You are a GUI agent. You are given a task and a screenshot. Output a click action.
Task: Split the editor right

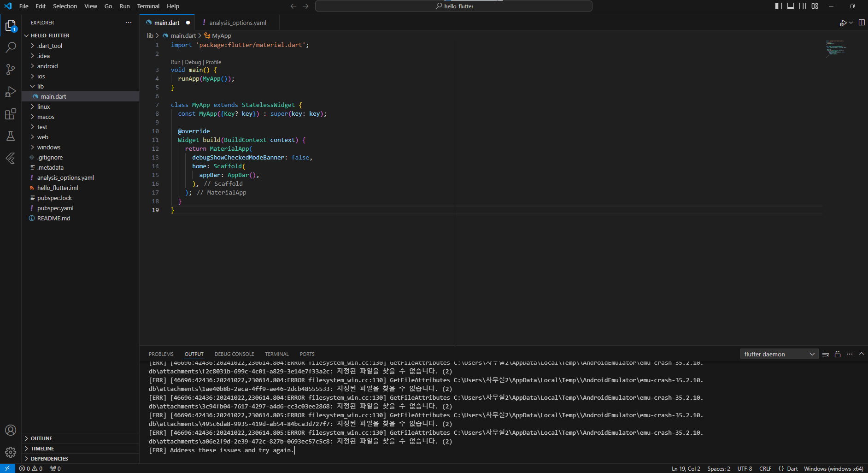[x=862, y=23]
